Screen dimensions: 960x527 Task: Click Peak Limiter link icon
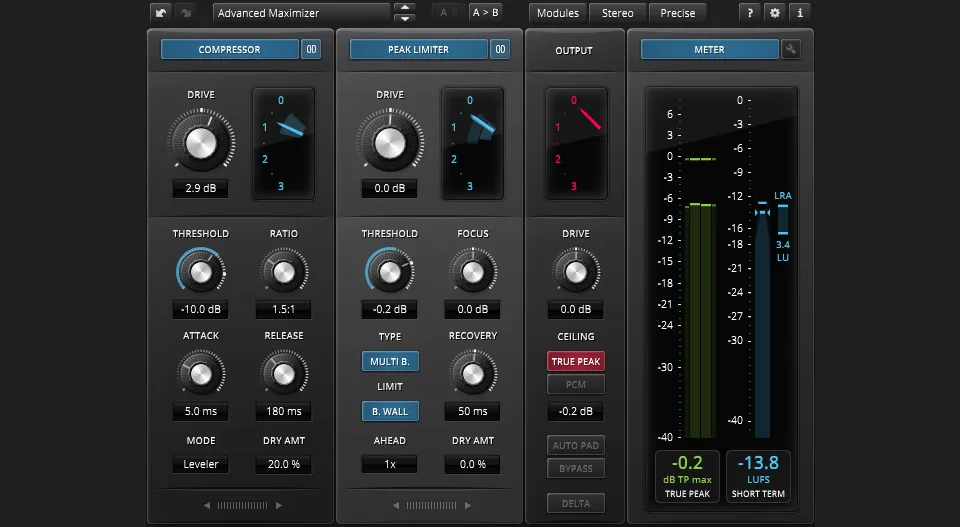(x=500, y=50)
